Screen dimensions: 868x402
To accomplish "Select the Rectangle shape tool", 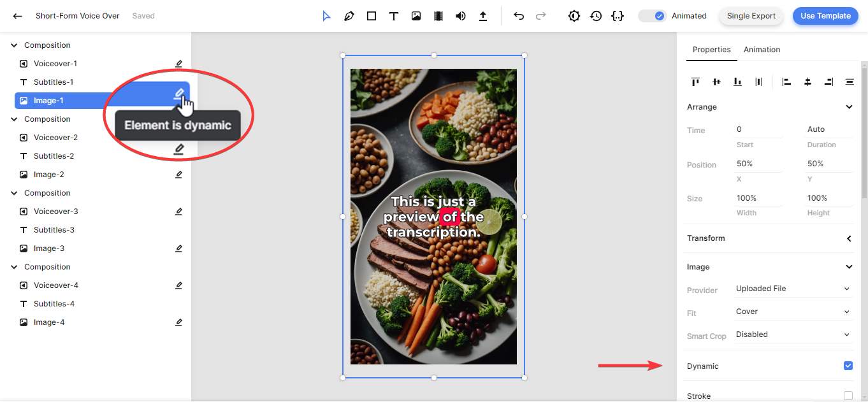I will point(372,16).
